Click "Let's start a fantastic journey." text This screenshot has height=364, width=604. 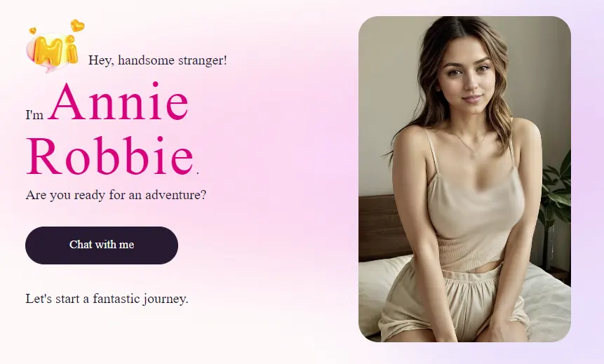107,299
